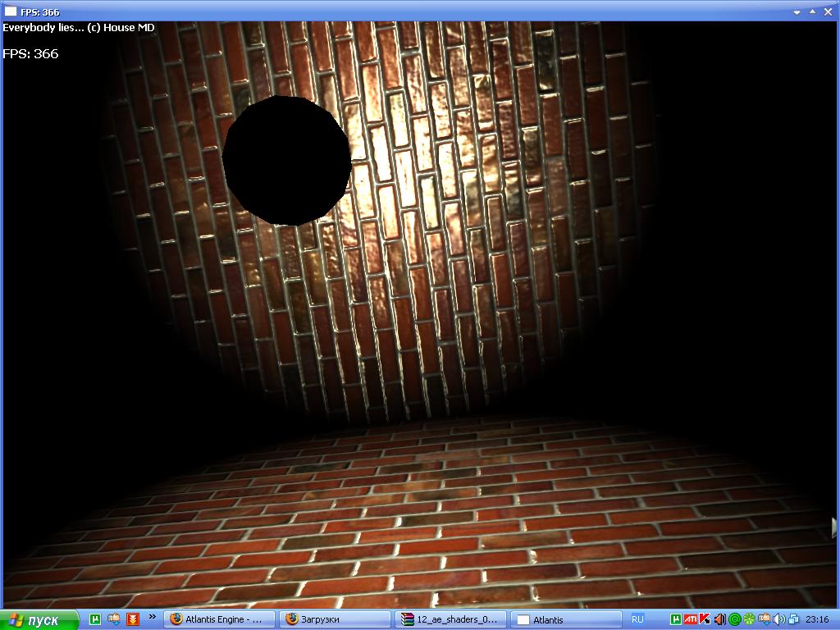The width and height of the screenshot is (840, 630).
Task: Click the system clock showing 23:16
Action: pyautogui.click(x=817, y=619)
